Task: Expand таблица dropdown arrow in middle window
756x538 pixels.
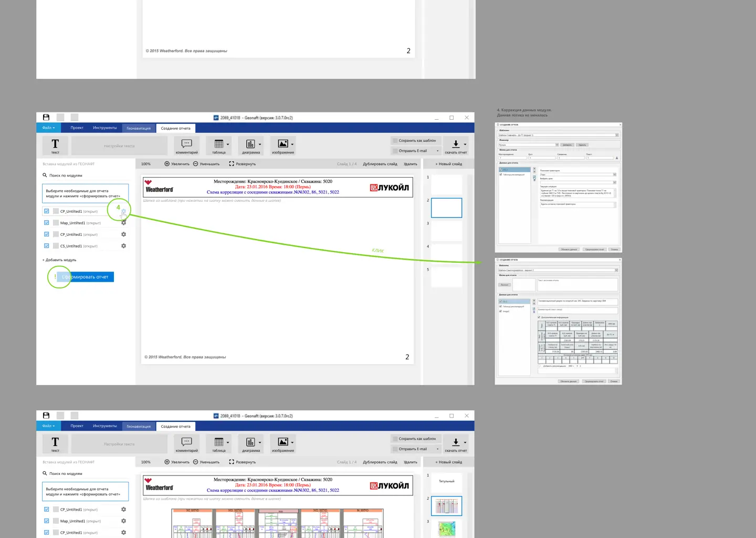Action: (228, 144)
